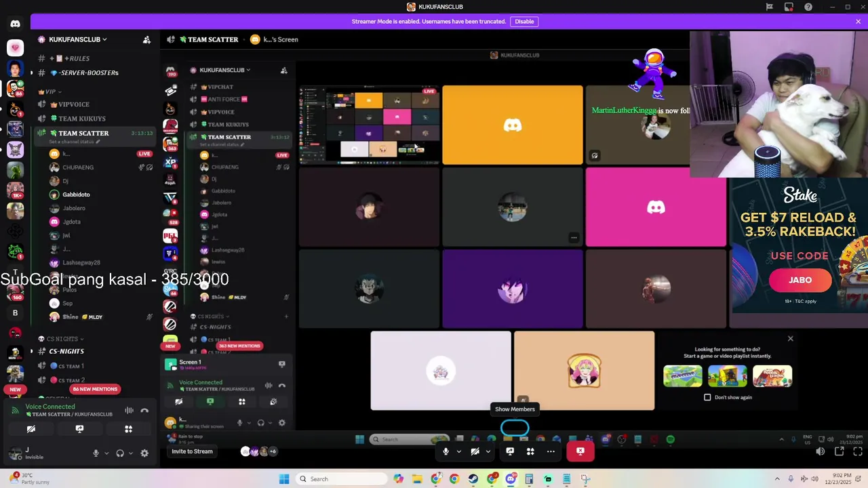
Task: Open soundboard icon in the streamed Discord panel
Action: [x=273, y=401]
